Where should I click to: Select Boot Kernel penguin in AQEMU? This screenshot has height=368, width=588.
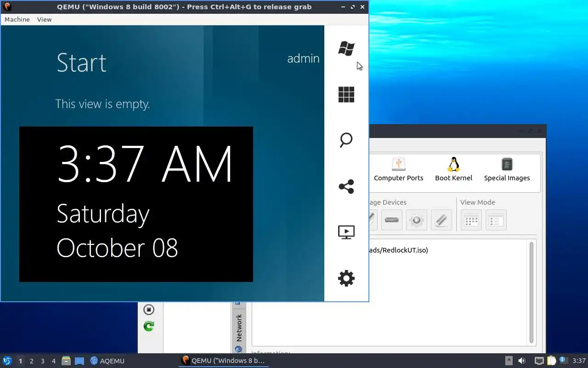pyautogui.click(x=453, y=170)
